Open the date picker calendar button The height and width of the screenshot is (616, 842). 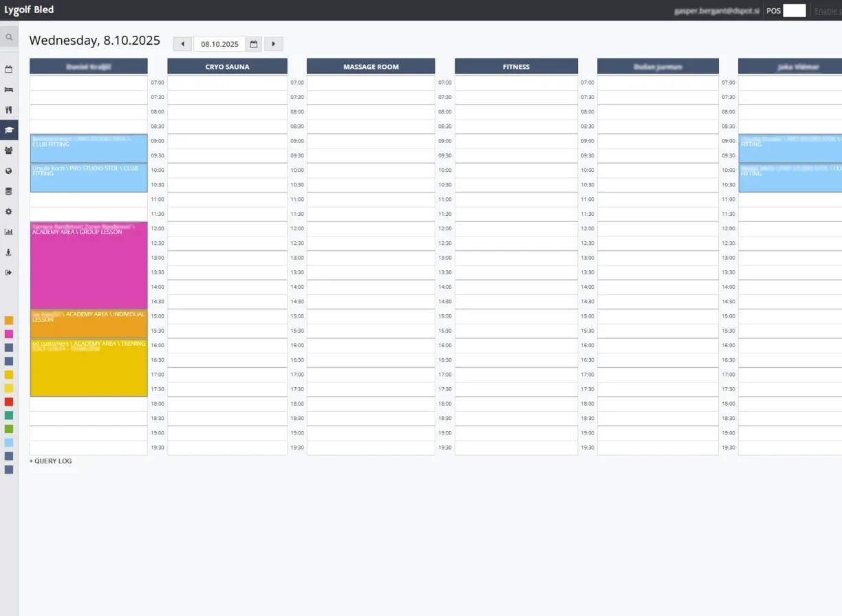coord(254,44)
